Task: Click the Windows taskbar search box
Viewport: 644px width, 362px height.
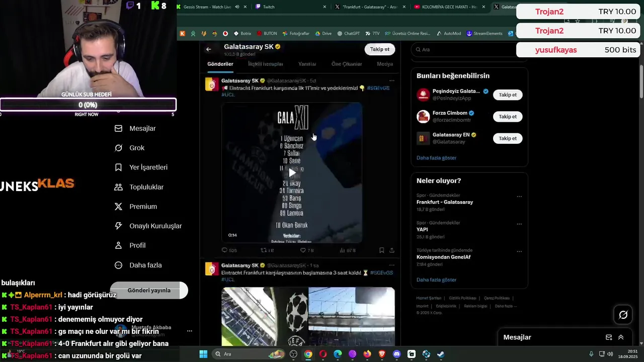Action: click(x=249, y=354)
